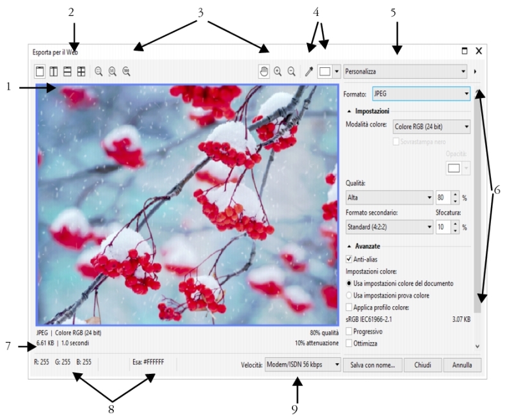Open the Velocità Modem/ISDN dropdown
The width and height of the screenshot is (512, 420).
302,365
